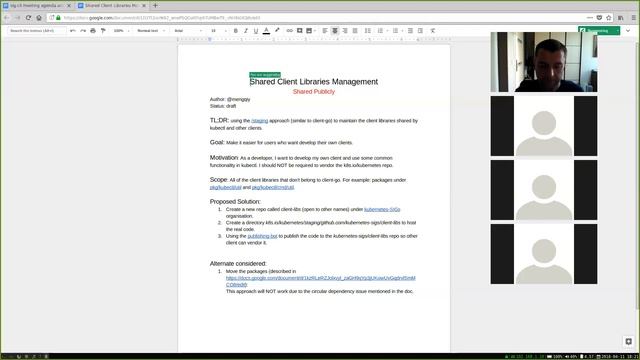This screenshot has height=360, width=640.
Task: Open the 'staging' link in TL;DR
Action: [x=260, y=121]
